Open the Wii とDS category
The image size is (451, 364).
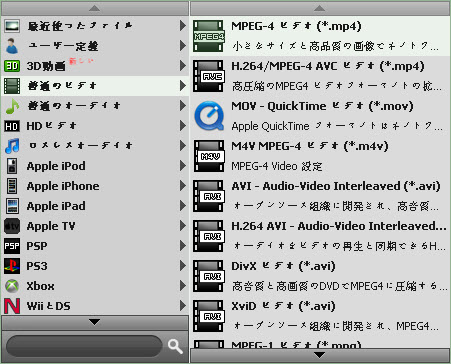click(x=95, y=306)
